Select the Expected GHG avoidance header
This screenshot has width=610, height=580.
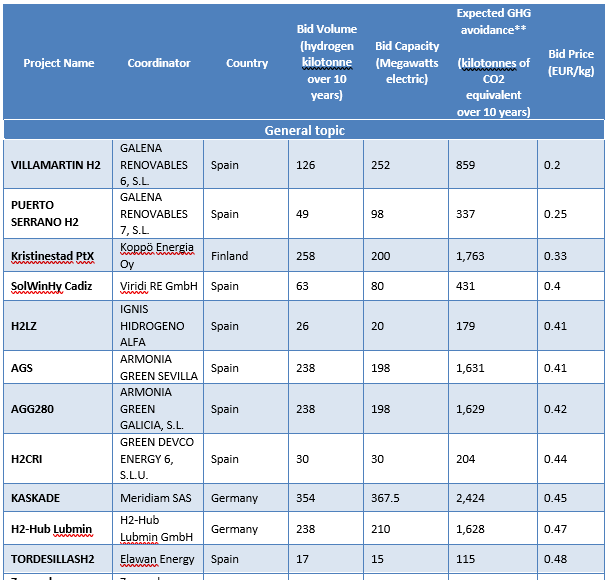coord(493,63)
